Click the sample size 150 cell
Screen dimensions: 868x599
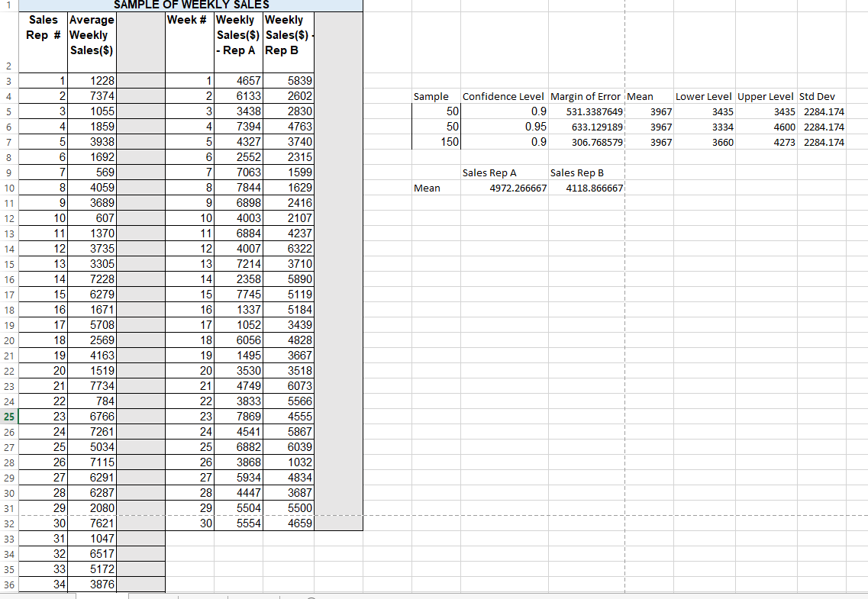[x=436, y=142]
